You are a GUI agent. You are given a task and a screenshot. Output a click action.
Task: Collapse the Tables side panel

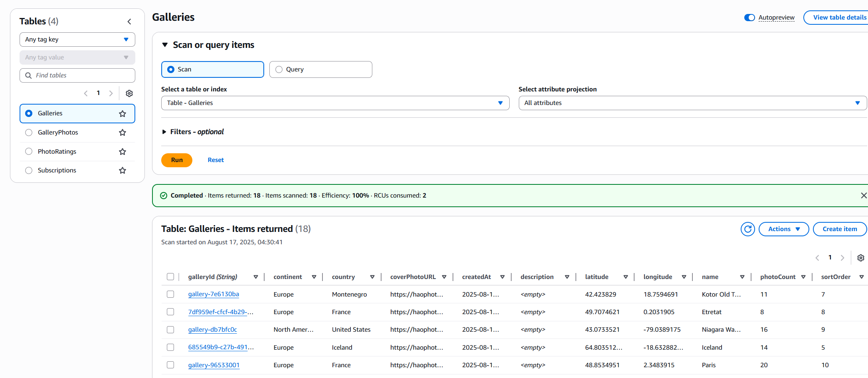point(129,22)
